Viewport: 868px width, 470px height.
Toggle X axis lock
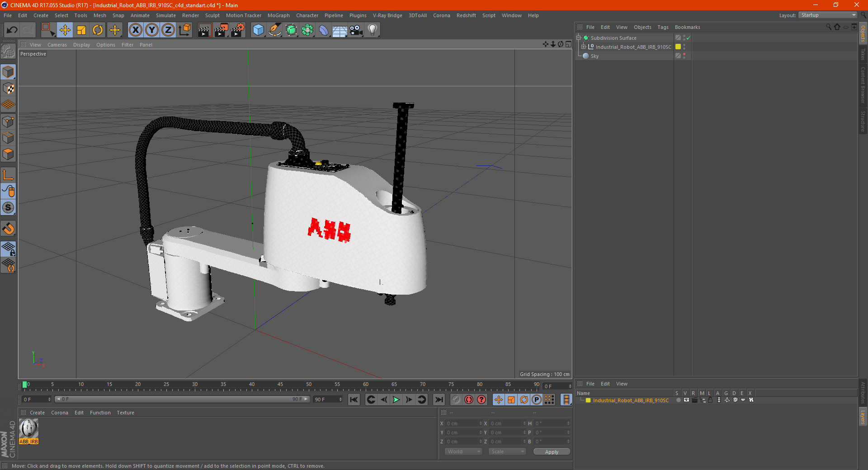coord(135,30)
